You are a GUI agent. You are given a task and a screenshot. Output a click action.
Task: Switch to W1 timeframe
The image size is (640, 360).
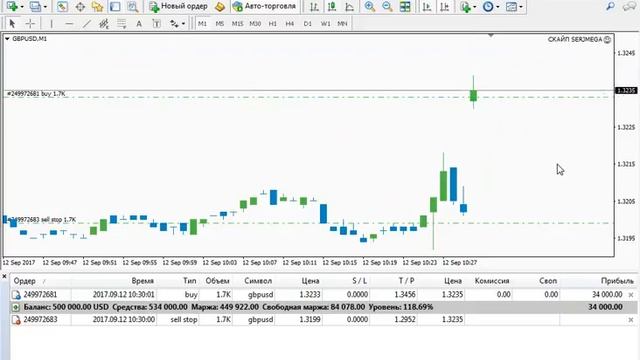point(325,24)
